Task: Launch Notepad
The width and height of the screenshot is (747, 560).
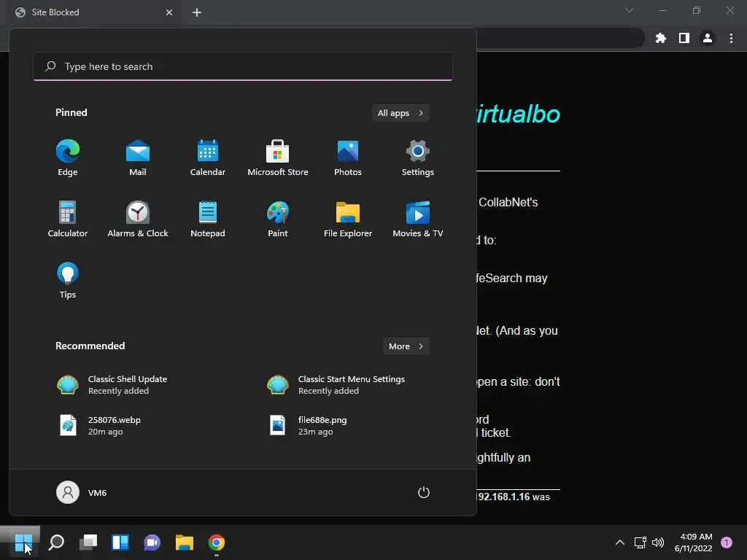Action: tap(208, 219)
